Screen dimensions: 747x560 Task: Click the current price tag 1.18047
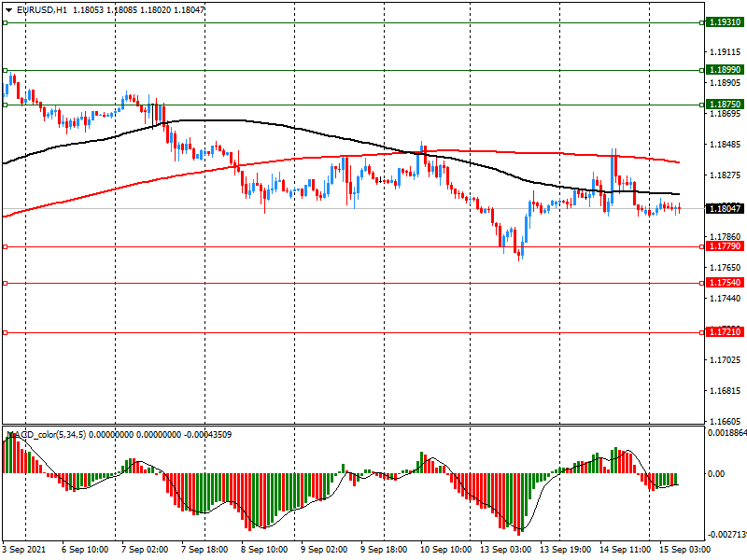click(725, 208)
